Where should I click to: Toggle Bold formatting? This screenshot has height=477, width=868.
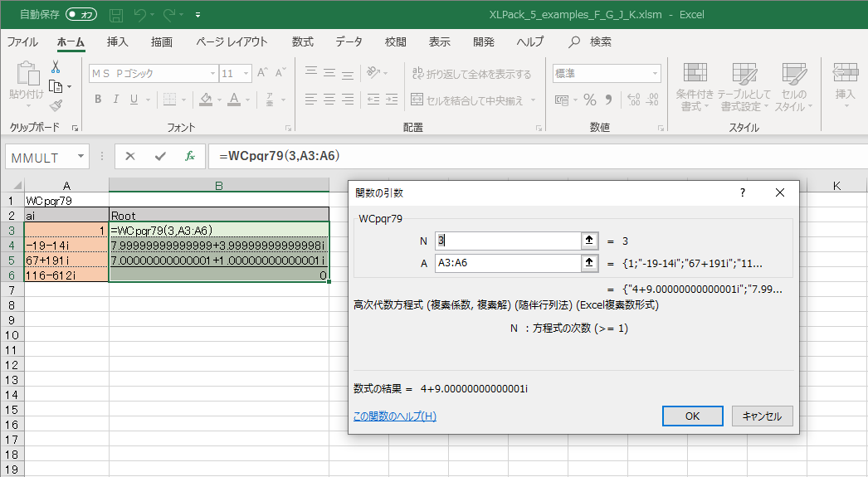pos(98,99)
